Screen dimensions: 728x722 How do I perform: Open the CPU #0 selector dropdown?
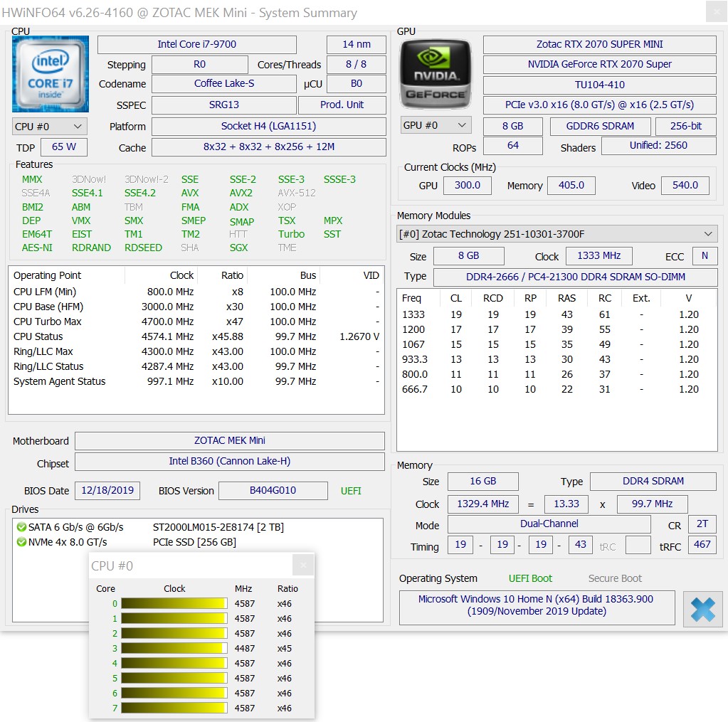49,127
